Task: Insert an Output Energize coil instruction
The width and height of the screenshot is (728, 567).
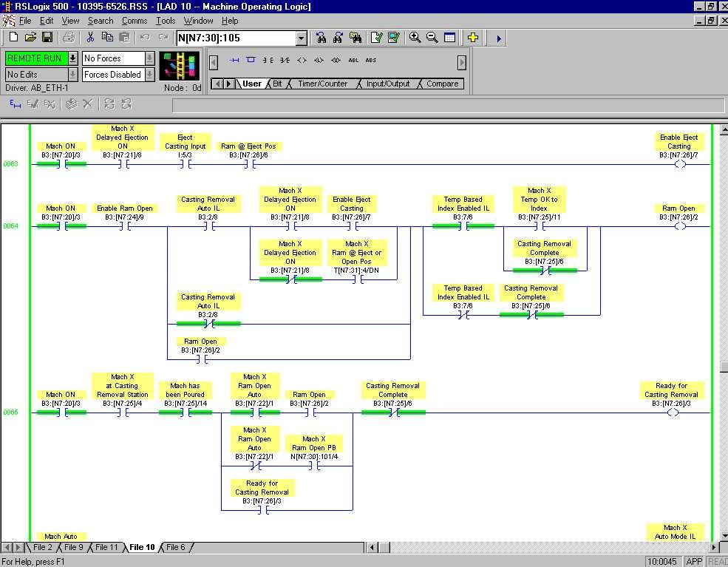Action: (x=302, y=61)
